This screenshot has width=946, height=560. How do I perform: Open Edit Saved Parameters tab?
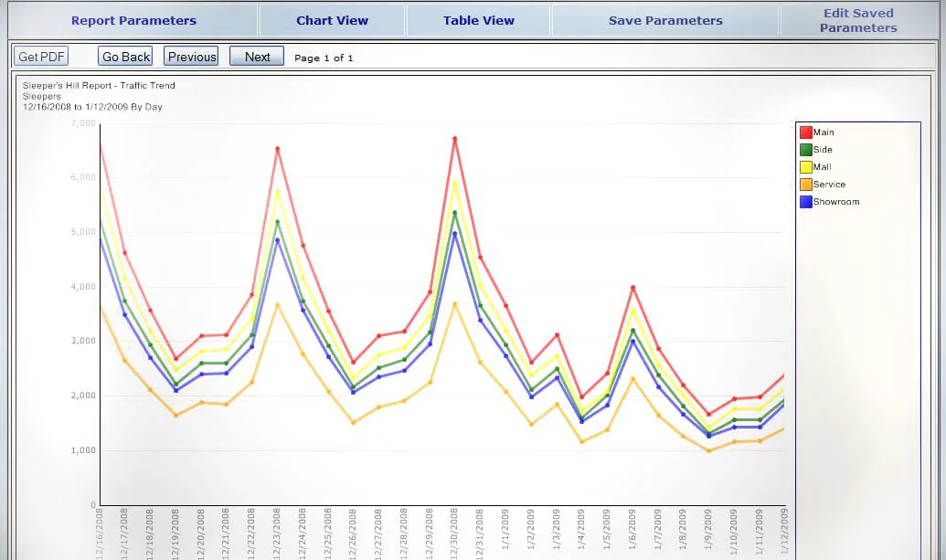857,20
